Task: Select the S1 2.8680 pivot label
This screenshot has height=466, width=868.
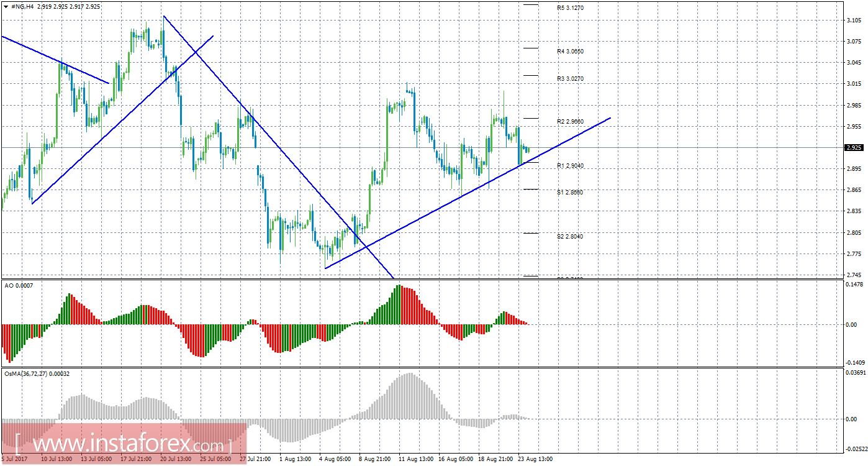Action: (570, 193)
